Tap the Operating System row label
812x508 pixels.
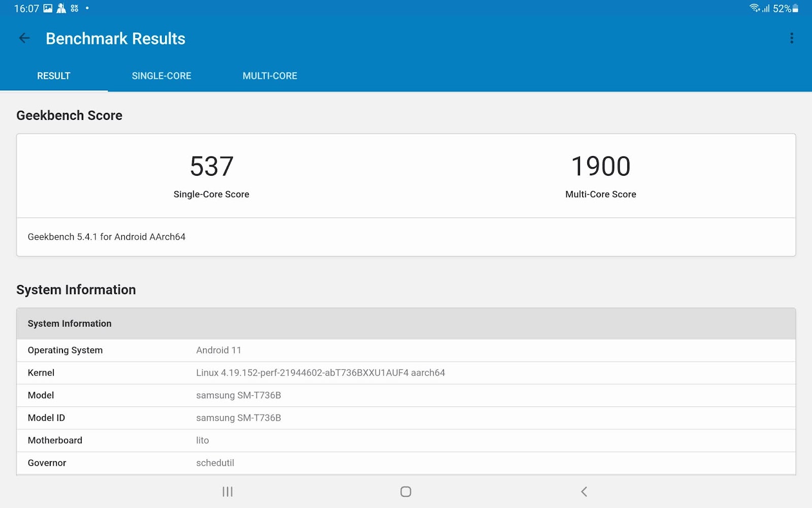[x=65, y=350]
